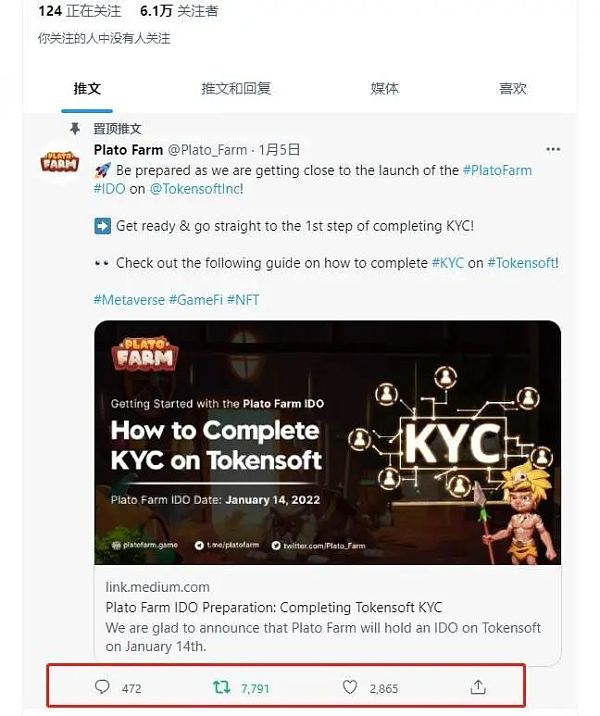
Task: Open the 喜欢 tab
Action: tap(513, 88)
